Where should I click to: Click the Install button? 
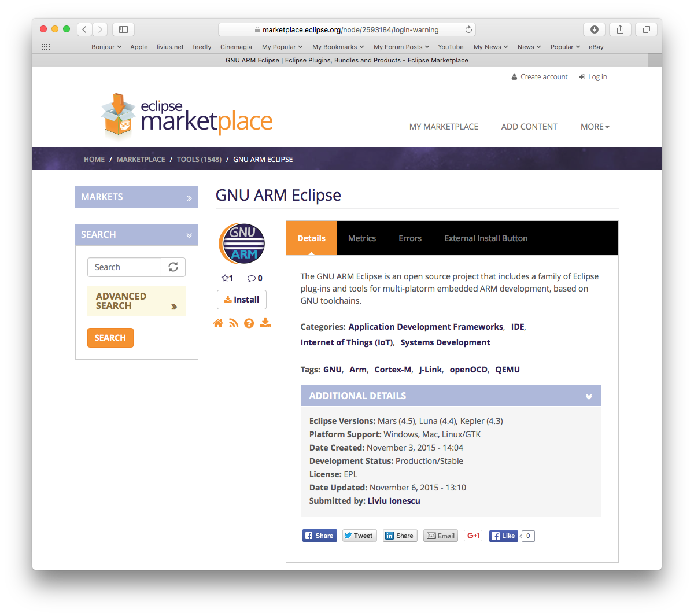[242, 300]
